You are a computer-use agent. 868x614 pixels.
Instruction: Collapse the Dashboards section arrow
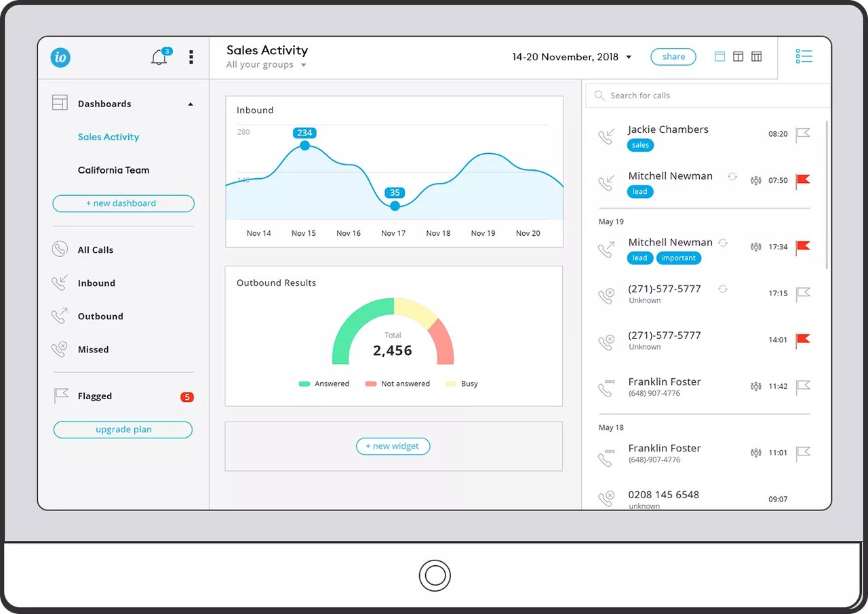tap(191, 104)
